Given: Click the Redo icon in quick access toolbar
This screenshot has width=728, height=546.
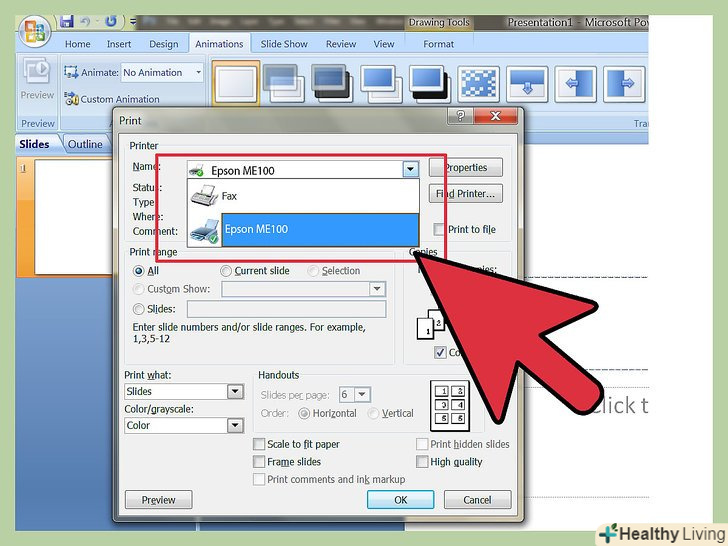Looking at the screenshot, I should (x=110, y=21).
